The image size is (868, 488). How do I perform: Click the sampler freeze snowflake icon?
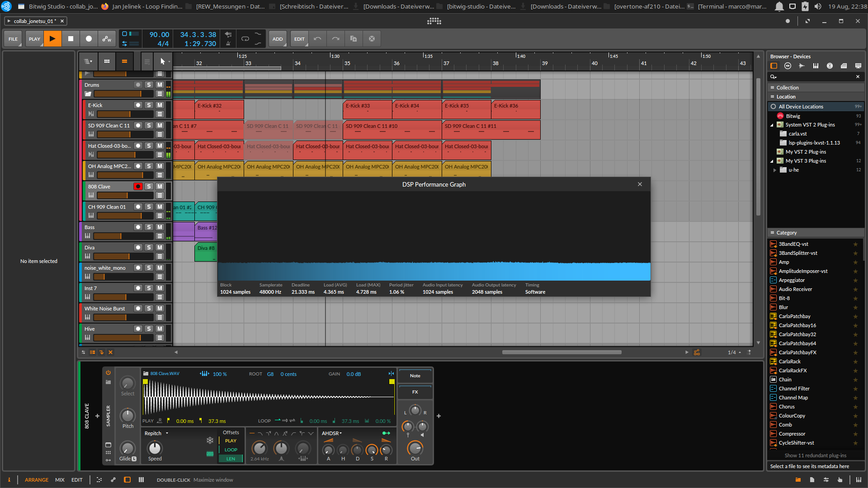210,440
